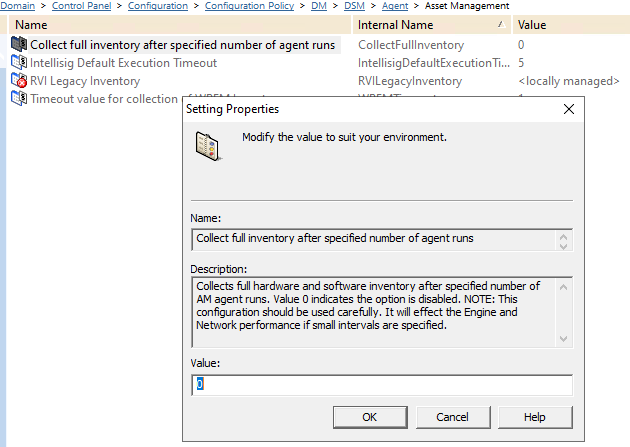Navigate to the Agent breadcrumb link

[395, 6]
